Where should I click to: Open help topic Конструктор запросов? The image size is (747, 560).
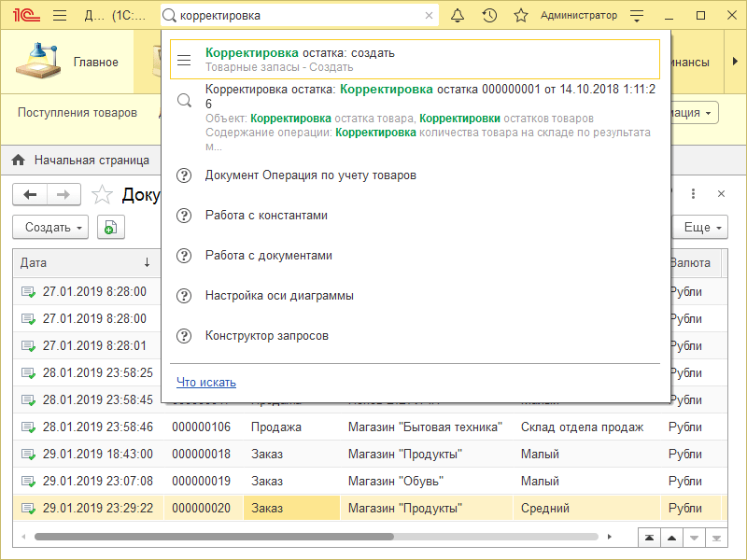click(x=267, y=336)
